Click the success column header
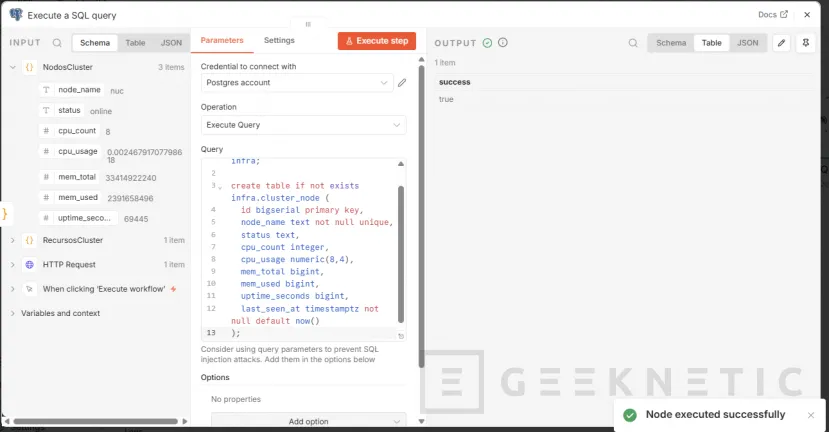The width and height of the screenshot is (829, 432). click(x=455, y=82)
